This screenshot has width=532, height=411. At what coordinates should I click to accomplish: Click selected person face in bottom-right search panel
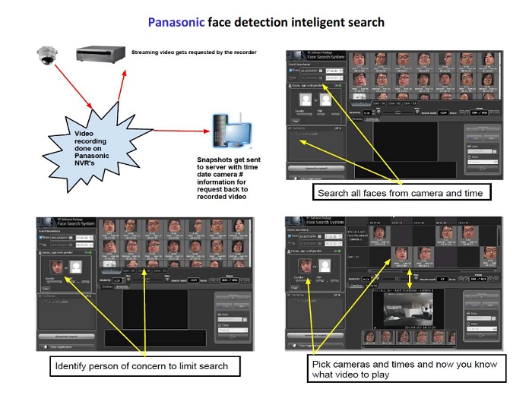click(305, 266)
